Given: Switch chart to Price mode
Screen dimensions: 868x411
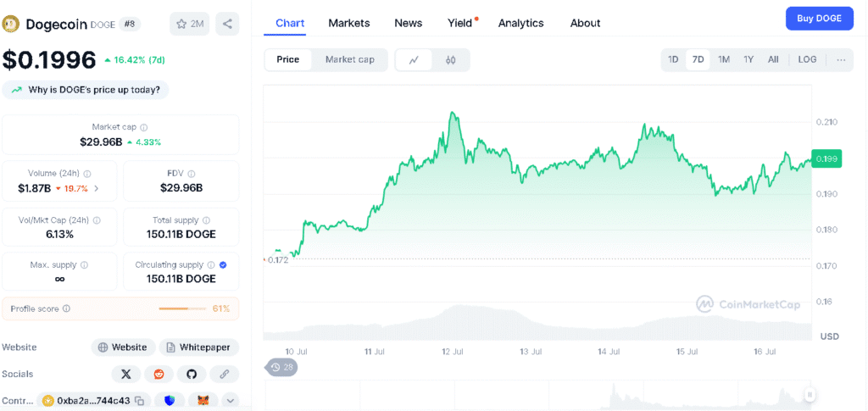Looking at the screenshot, I should pos(288,59).
